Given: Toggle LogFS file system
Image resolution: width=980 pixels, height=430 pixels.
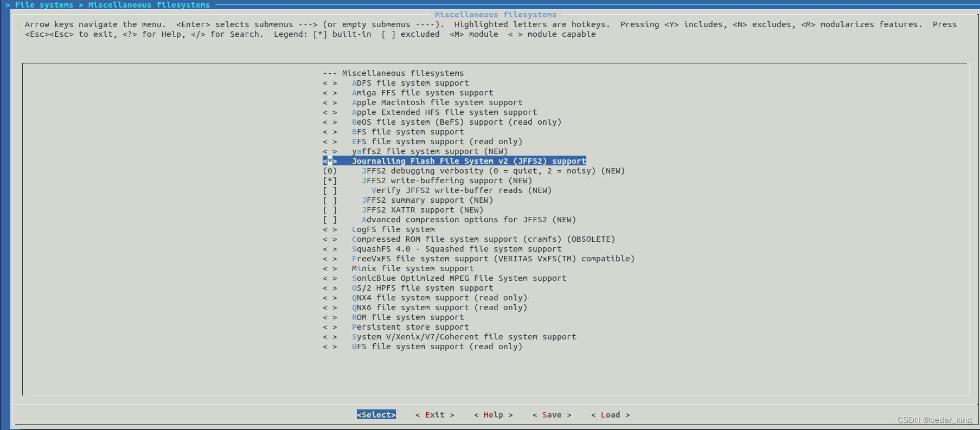Looking at the screenshot, I should (379, 229).
